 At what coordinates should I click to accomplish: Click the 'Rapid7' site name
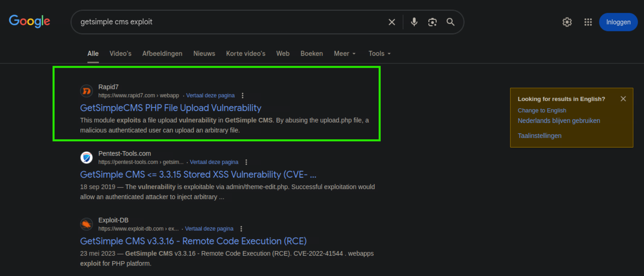click(x=109, y=87)
